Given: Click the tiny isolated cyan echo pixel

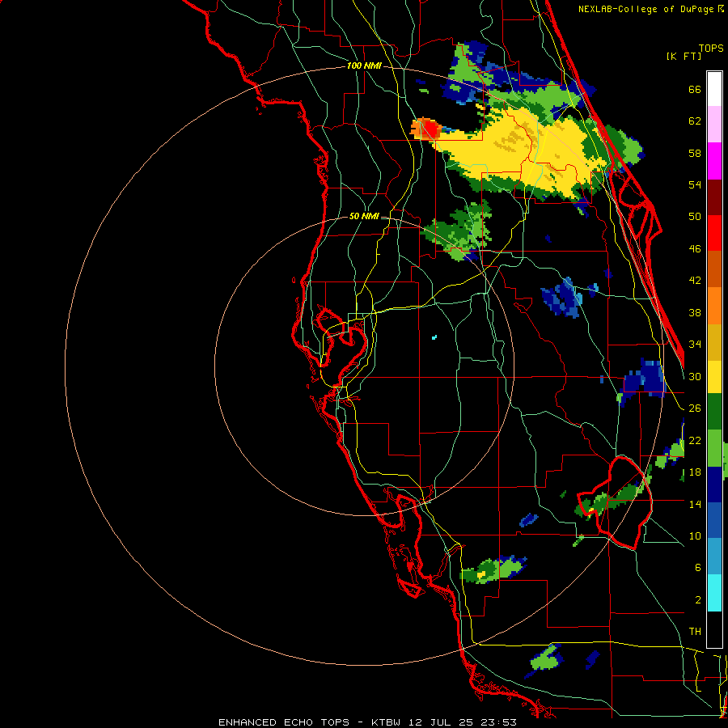Looking at the screenshot, I should click(434, 337).
